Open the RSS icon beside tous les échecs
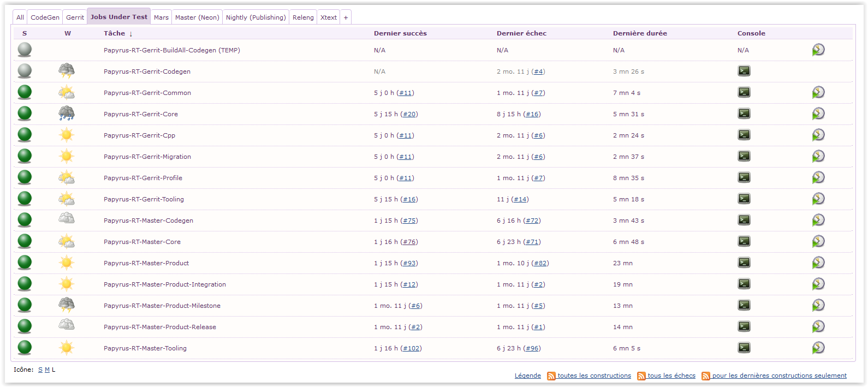Viewport: 868px width, 387px height. pyautogui.click(x=641, y=376)
